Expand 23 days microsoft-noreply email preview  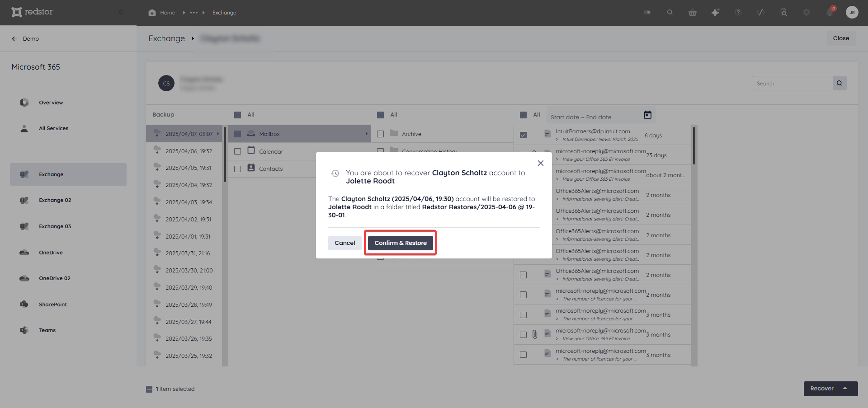[557, 159]
